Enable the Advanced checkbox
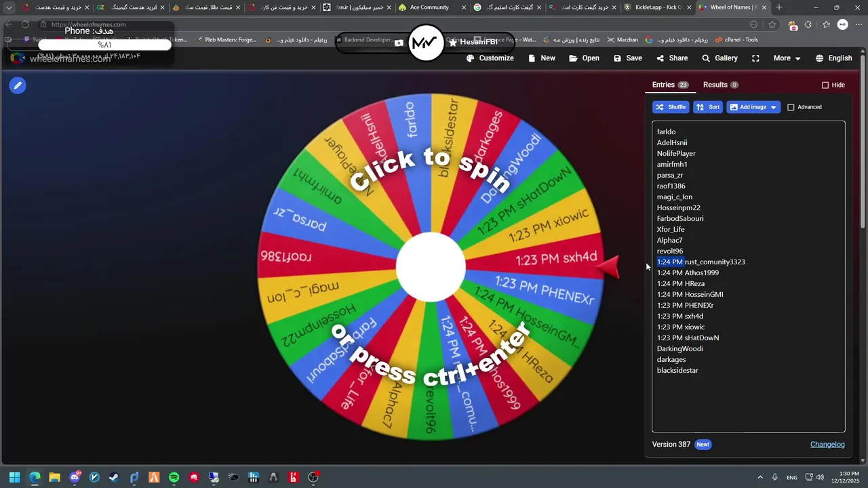Viewport: 868px width, 488px height. tap(791, 107)
